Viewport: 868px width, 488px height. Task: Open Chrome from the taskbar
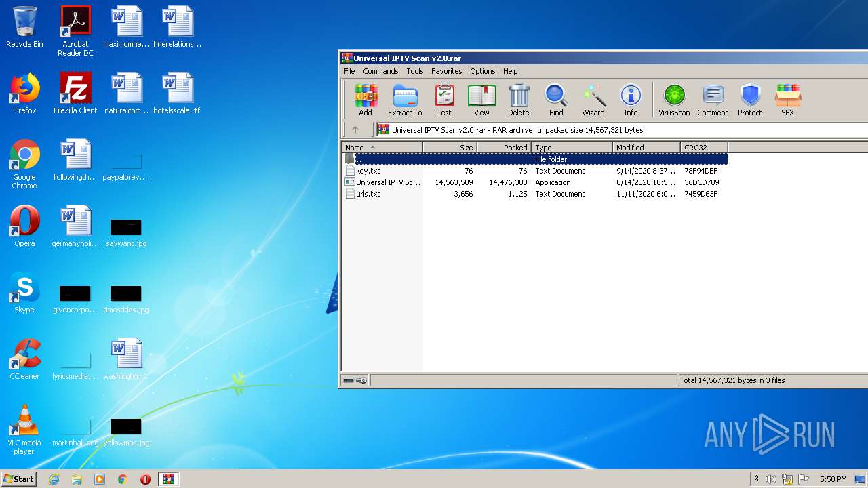(x=123, y=479)
